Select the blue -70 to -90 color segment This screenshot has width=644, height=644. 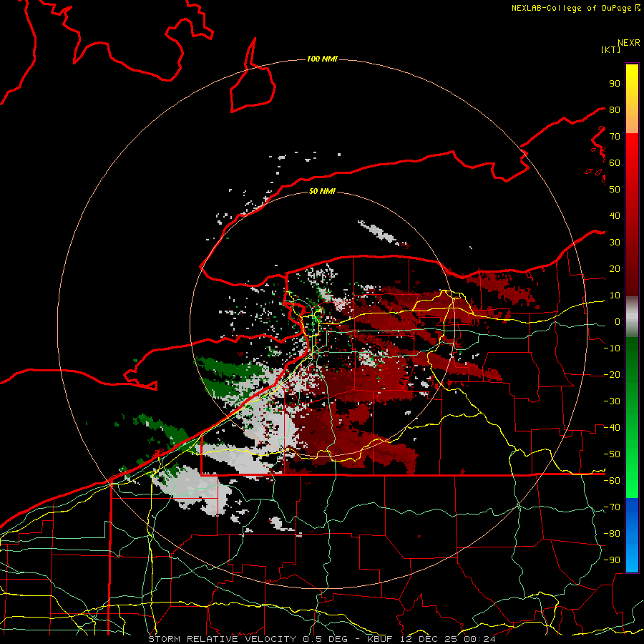632,535
